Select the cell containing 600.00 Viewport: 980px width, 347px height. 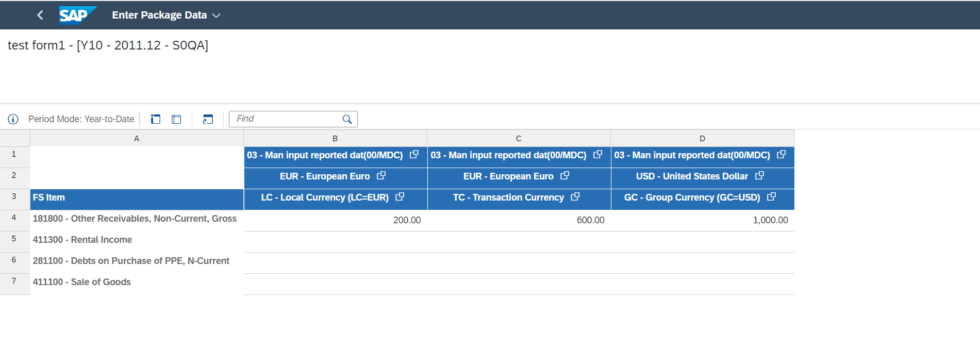tap(519, 220)
